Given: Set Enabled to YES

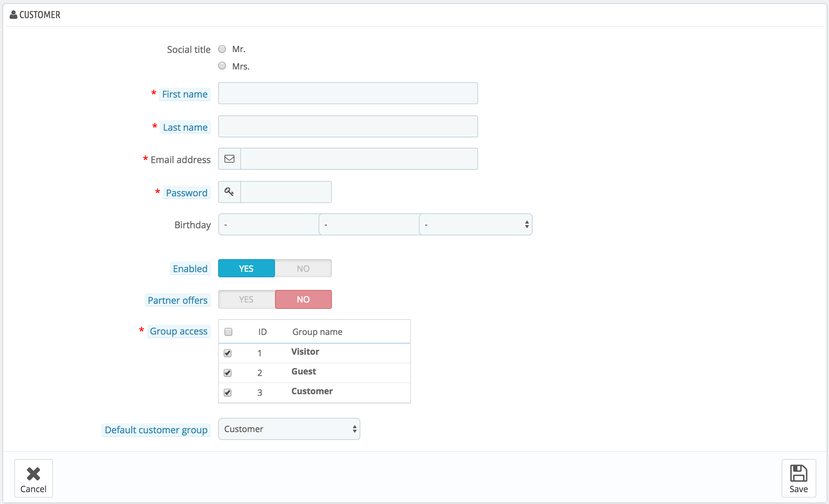Looking at the screenshot, I should point(247,268).
